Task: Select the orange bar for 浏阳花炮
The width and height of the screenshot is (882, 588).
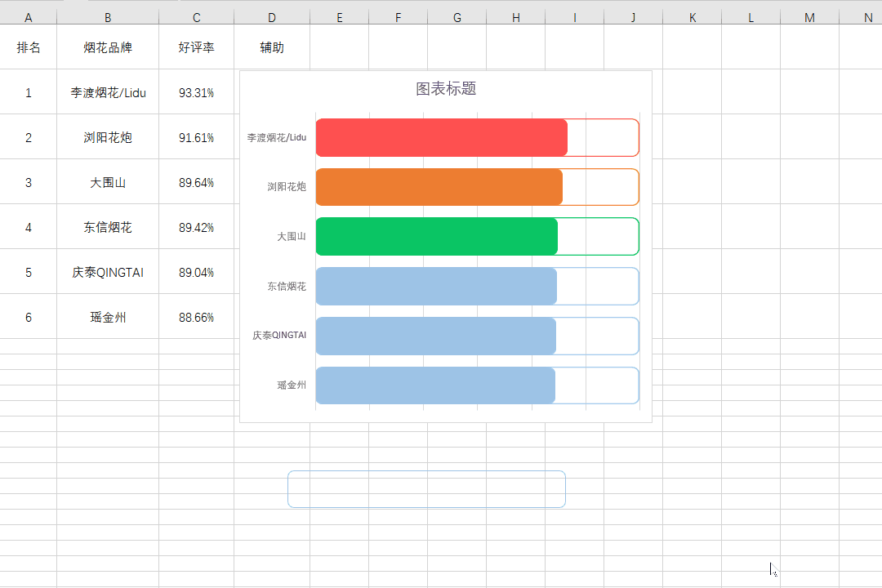Action: coord(439,187)
